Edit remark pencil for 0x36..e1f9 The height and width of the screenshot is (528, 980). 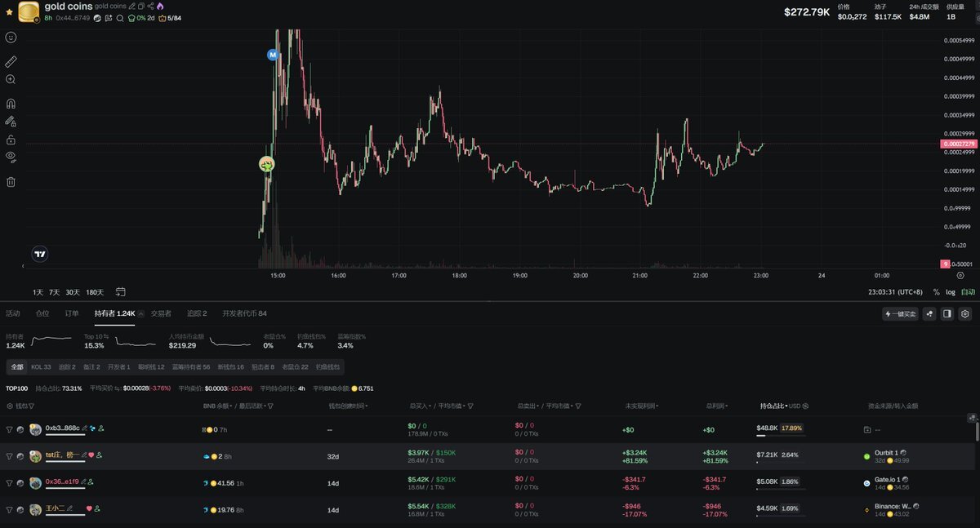point(83,481)
